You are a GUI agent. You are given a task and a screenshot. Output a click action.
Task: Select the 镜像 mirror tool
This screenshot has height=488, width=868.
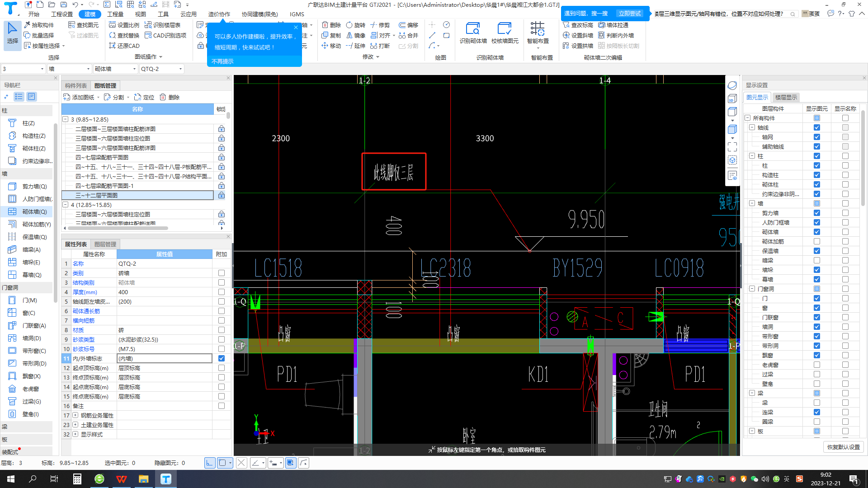pos(355,35)
